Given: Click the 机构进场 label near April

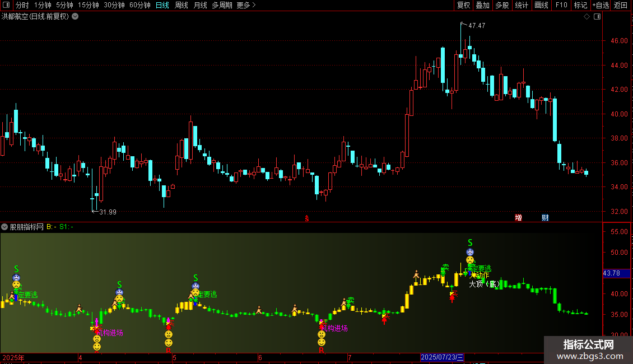Looking at the screenshot, I should coord(110,333).
